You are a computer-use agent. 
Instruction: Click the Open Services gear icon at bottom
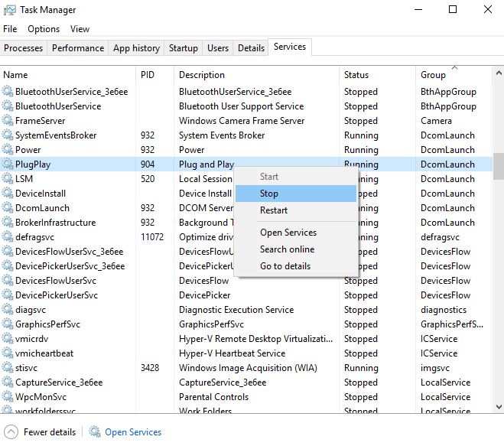(x=95, y=432)
